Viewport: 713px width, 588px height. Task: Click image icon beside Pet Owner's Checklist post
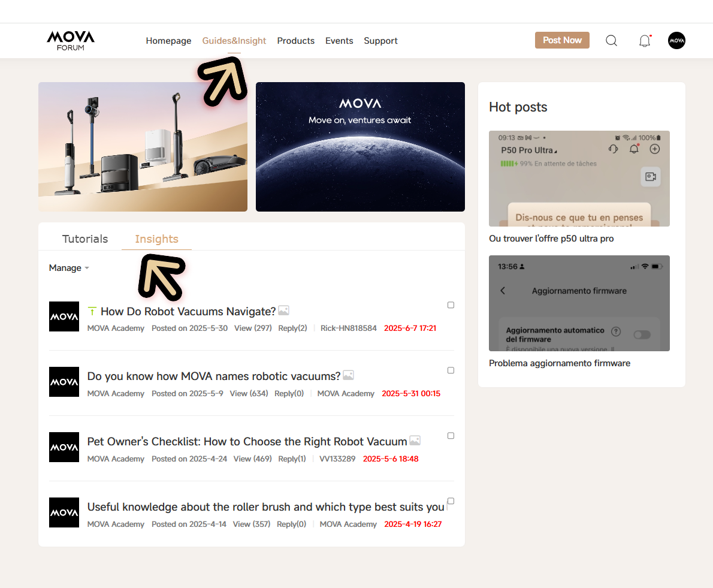(415, 441)
